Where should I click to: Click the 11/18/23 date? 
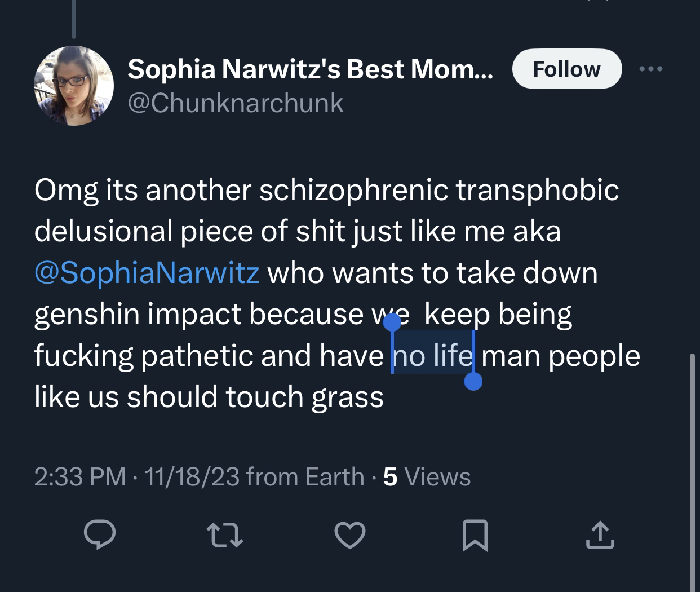pyautogui.click(x=192, y=477)
